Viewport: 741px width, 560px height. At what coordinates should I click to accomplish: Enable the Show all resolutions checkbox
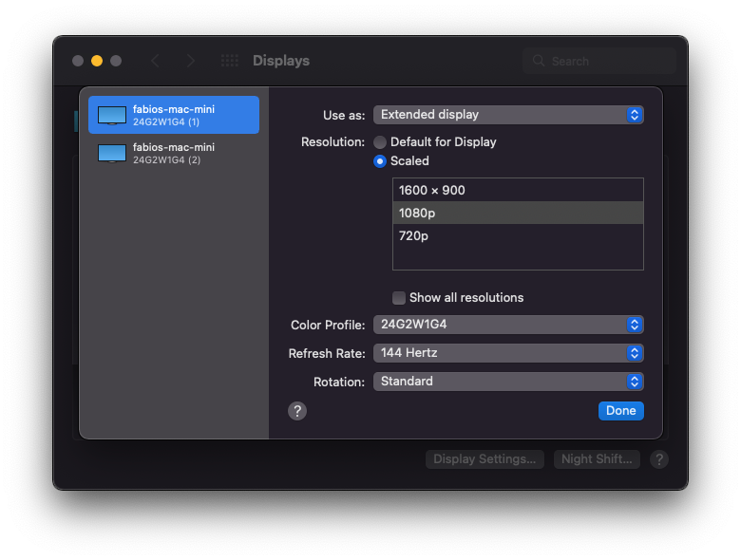(399, 298)
